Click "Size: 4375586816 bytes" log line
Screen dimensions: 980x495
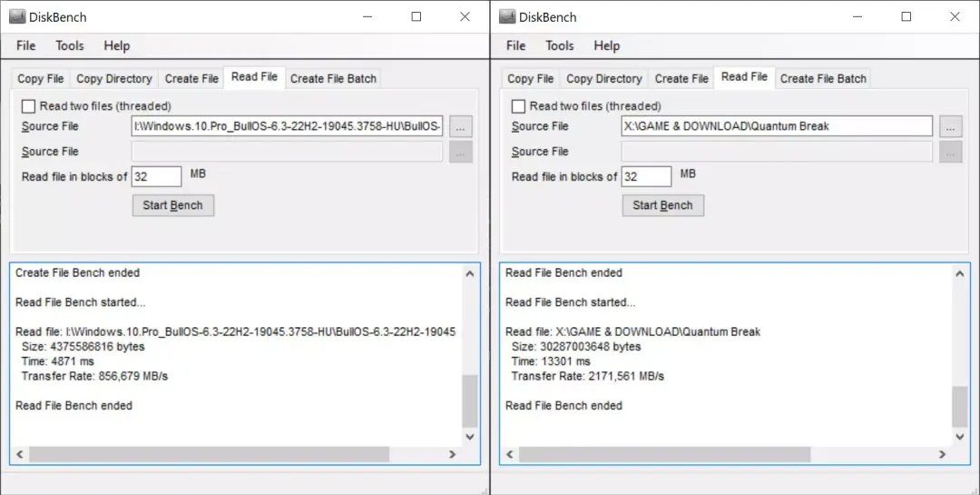(x=83, y=347)
